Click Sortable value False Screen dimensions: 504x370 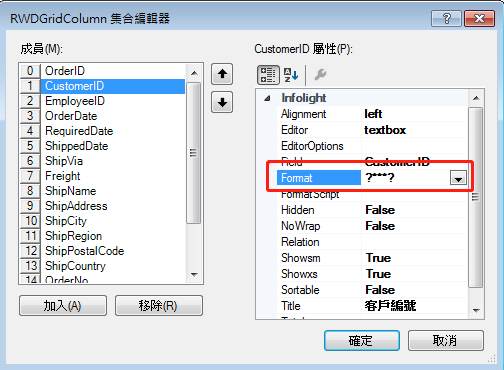pyautogui.click(x=380, y=290)
